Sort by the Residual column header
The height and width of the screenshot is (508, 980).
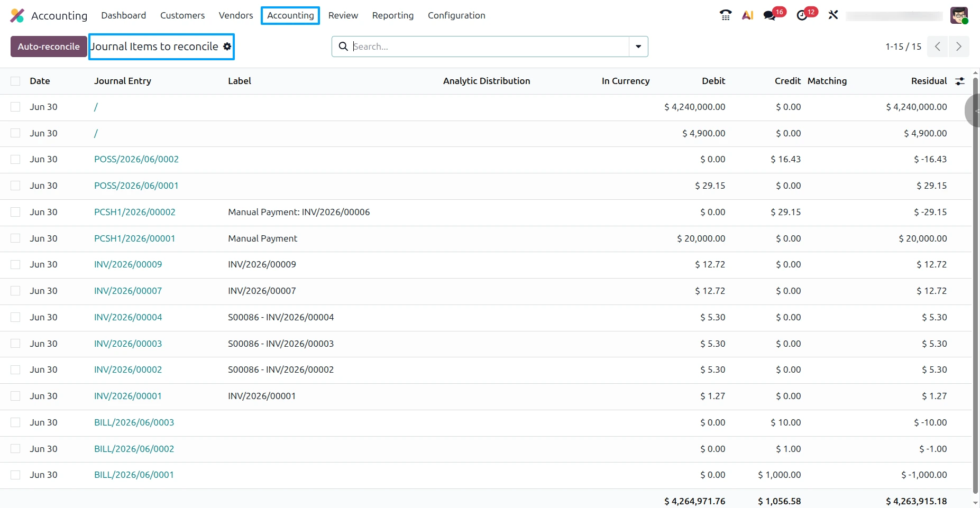(929, 81)
